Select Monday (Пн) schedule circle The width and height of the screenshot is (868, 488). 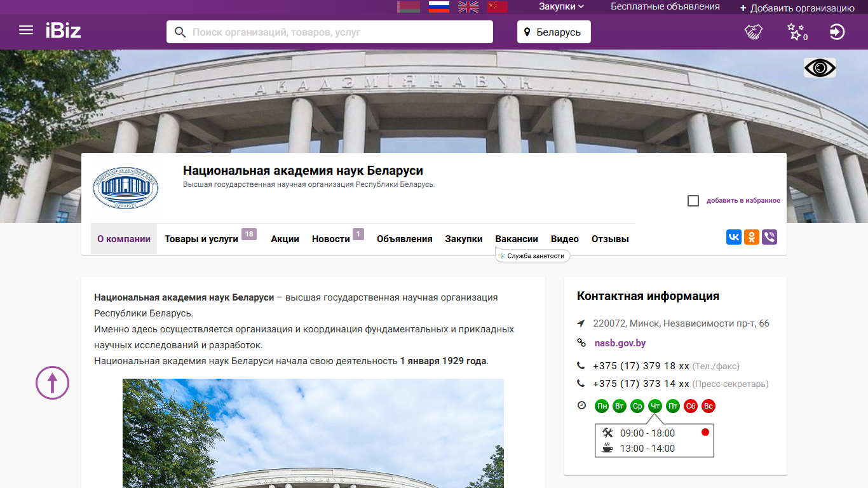602,406
